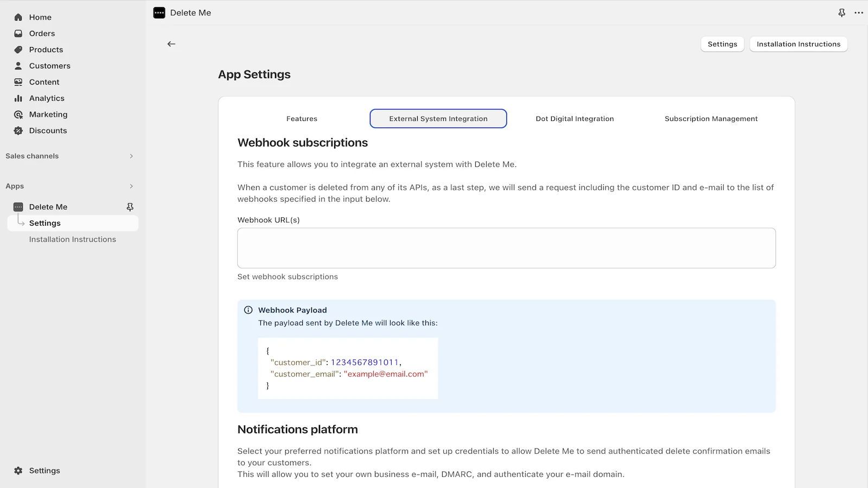Image resolution: width=868 pixels, height=488 pixels.
Task: Switch to Dot Digital Integration tab
Action: 575,119
